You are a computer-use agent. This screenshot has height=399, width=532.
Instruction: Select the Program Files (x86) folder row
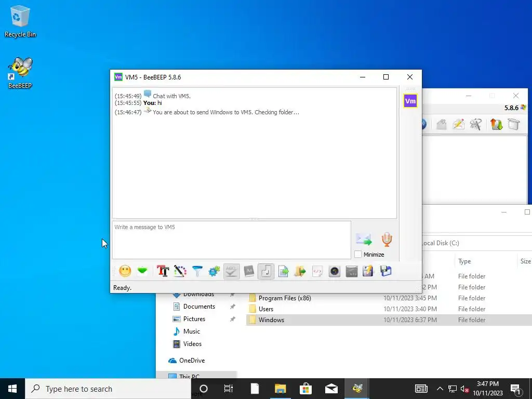389,298
